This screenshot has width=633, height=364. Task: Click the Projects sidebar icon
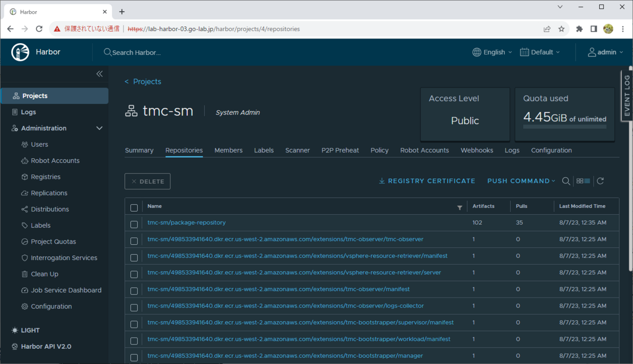click(x=16, y=96)
